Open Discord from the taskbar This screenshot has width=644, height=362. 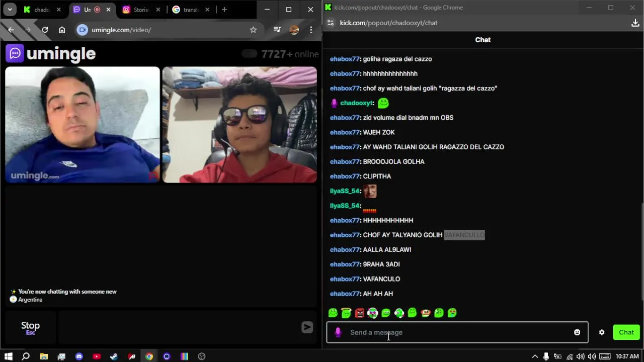pos(79,356)
